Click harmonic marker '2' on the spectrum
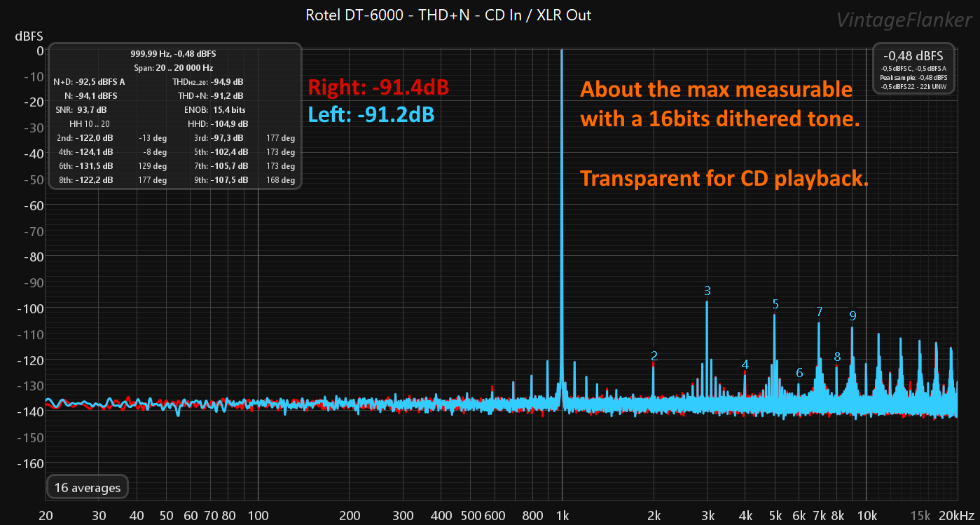The height and width of the screenshot is (525, 980). coord(654,355)
